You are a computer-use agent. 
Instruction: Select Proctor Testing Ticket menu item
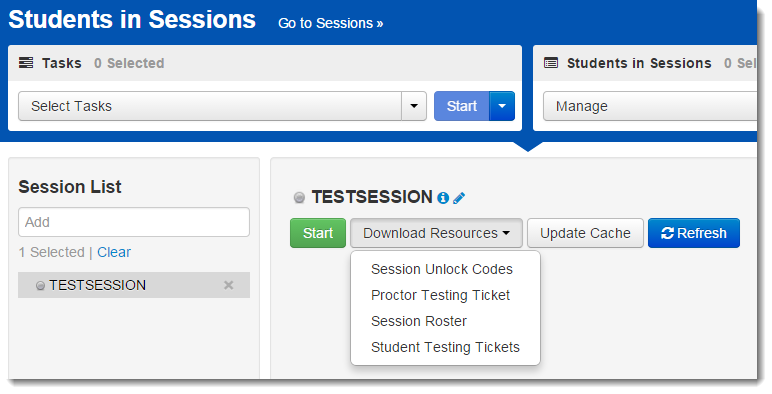point(440,295)
